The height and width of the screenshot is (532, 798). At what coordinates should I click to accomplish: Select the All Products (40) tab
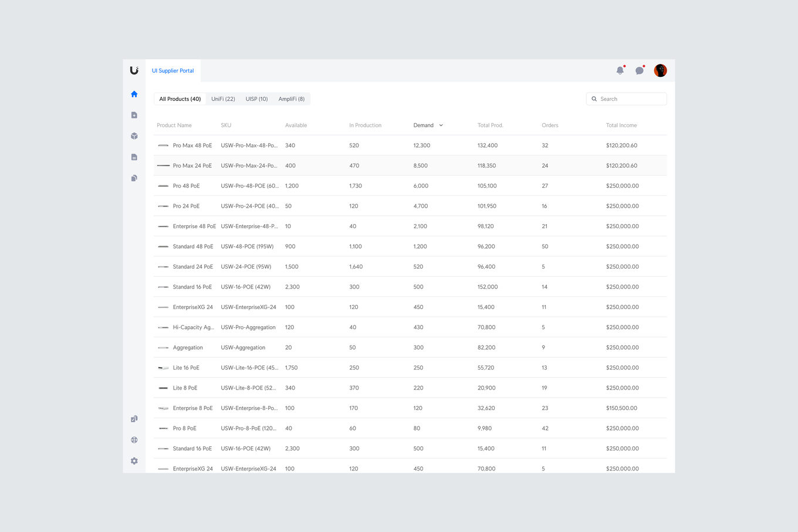(180, 99)
